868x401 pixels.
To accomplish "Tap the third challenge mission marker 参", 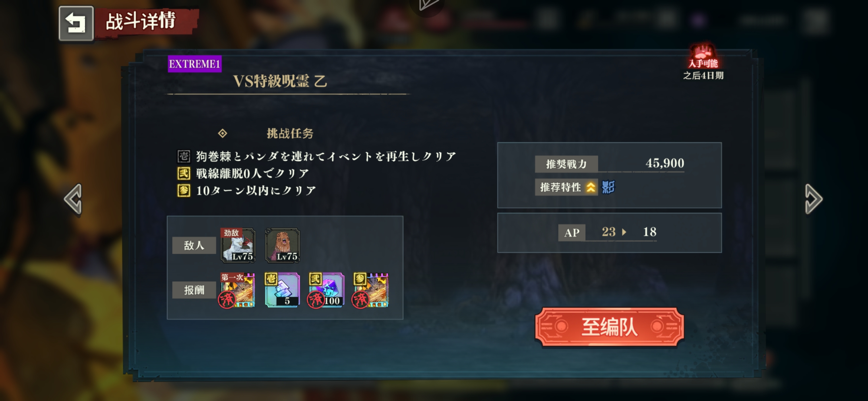I will (x=184, y=190).
